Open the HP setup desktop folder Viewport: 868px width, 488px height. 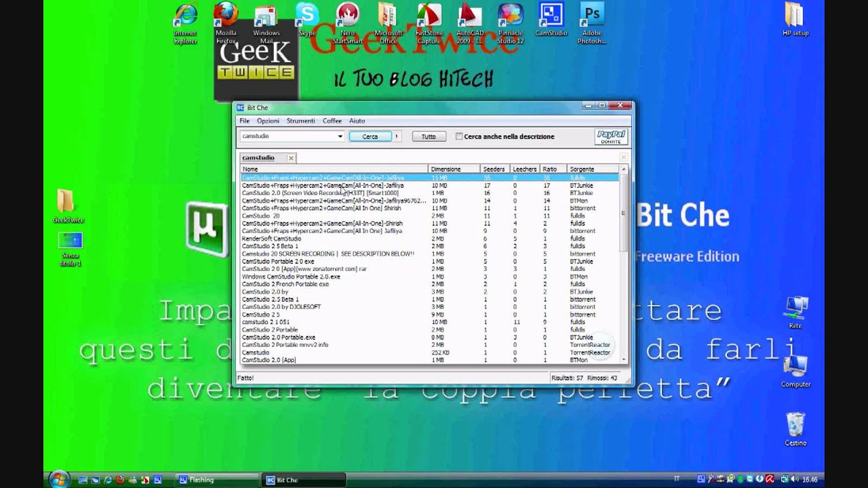click(795, 20)
